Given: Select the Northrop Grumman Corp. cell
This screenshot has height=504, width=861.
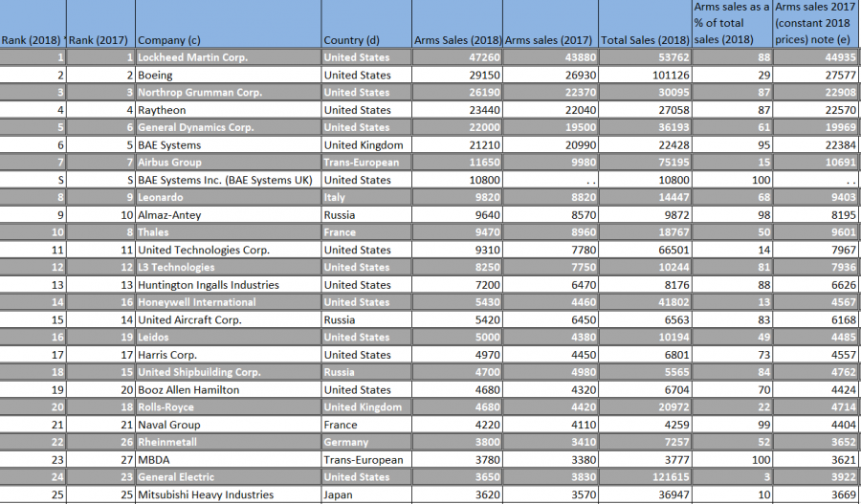Looking at the screenshot, I should (229, 92).
